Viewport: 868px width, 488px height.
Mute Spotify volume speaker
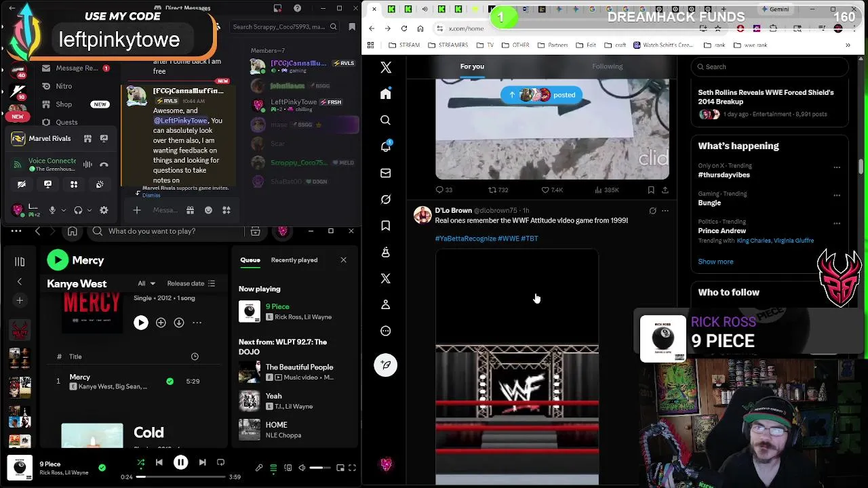[302, 468]
